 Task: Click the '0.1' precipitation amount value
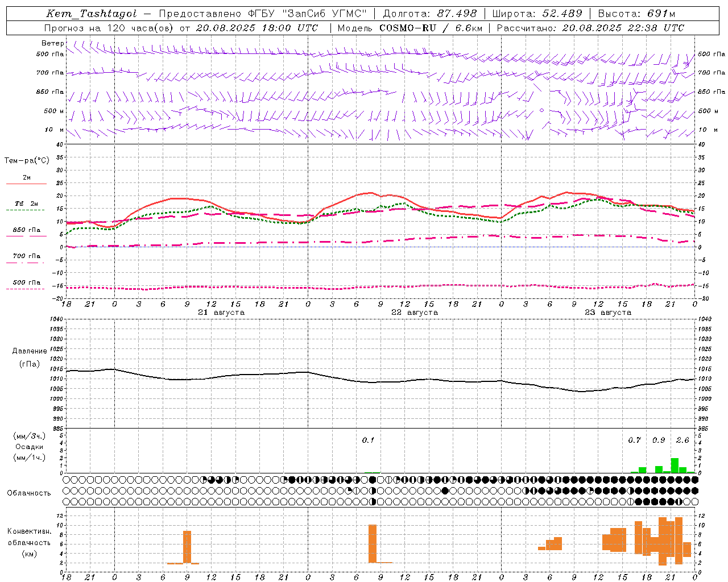(x=368, y=440)
